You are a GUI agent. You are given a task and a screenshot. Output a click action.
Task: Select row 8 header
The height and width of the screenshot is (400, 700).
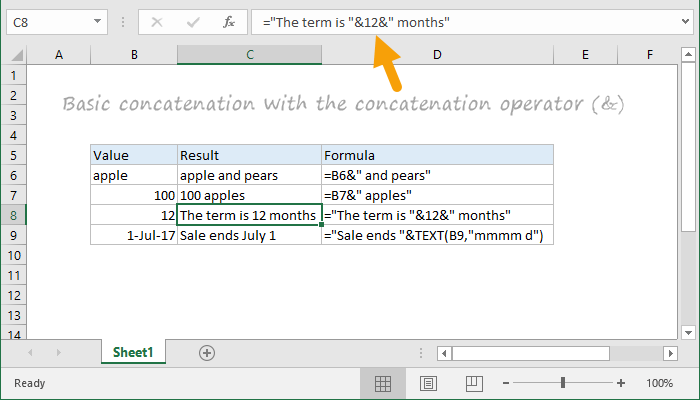(14, 214)
